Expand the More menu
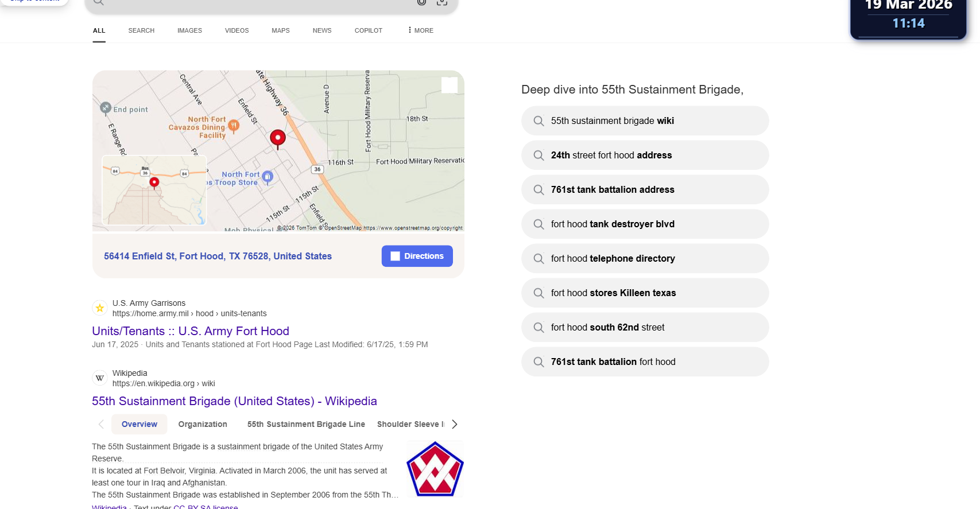Image resolution: width=980 pixels, height=509 pixels. tap(421, 30)
